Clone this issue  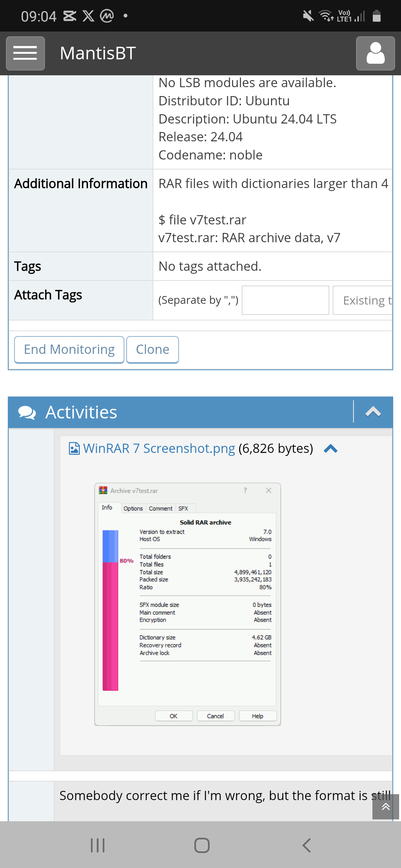click(153, 350)
